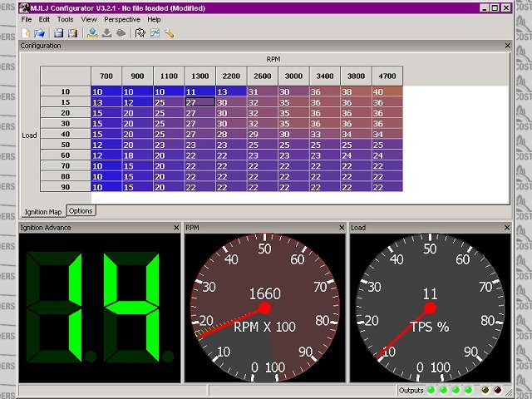The image size is (532, 399).
Task: Click the New file toolbar icon
Action: [x=26, y=32]
